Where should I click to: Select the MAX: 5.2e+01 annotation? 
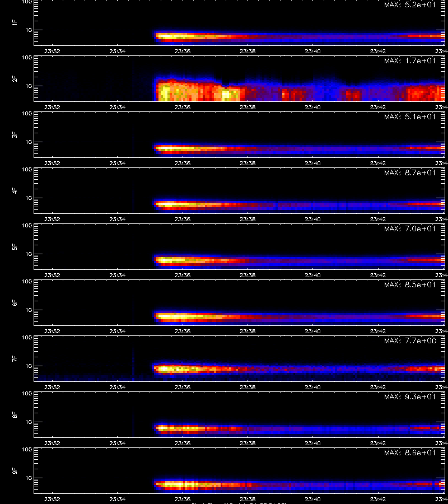(410, 5)
